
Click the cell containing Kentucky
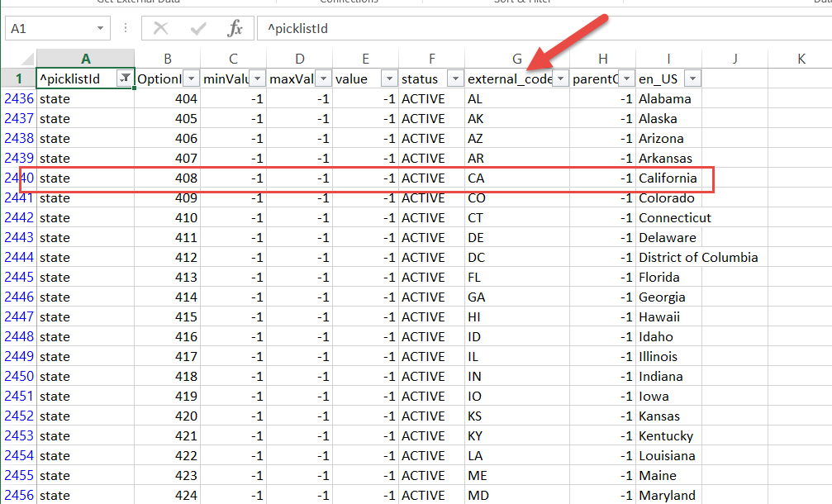pyautogui.click(x=668, y=435)
